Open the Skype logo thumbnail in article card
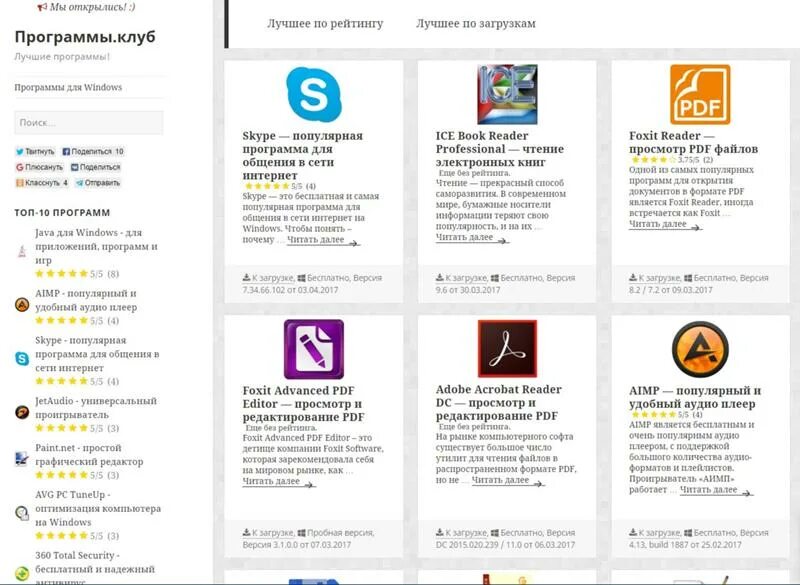The height and width of the screenshot is (585, 800). tap(314, 94)
